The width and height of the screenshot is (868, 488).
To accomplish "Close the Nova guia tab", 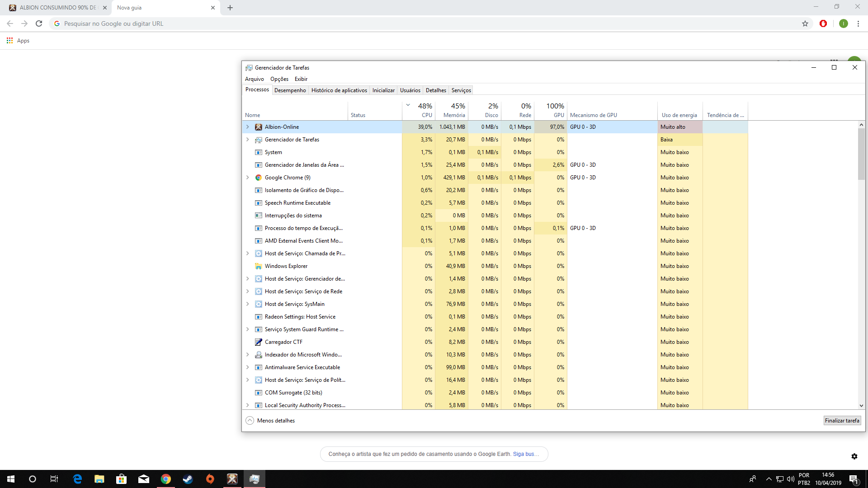I will pos(213,8).
